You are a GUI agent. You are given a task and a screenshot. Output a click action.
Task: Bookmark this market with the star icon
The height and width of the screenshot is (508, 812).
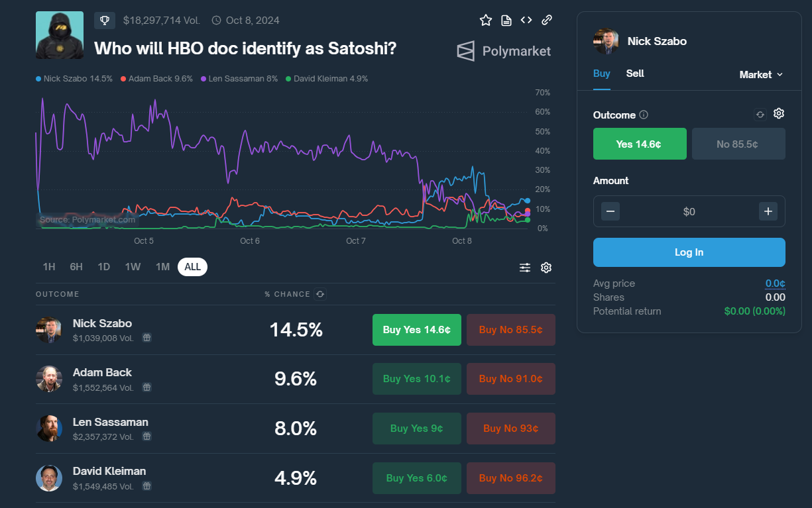click(486, 21)
